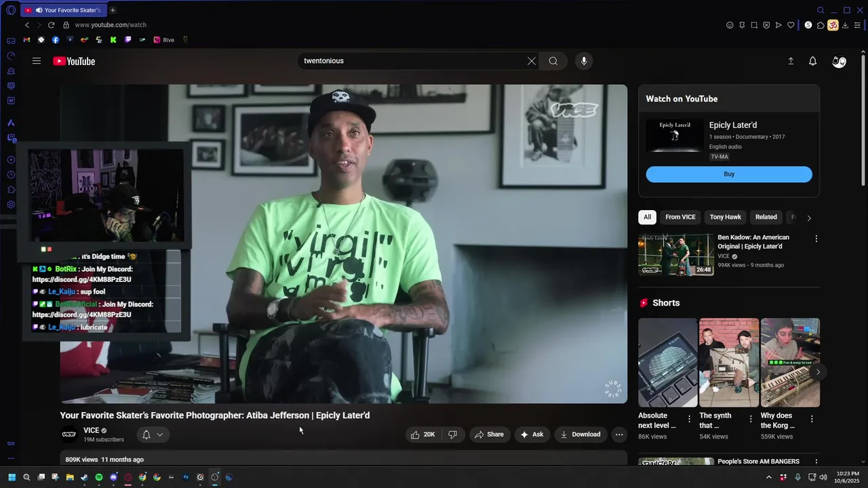
Task: Like the video with thumbs up 20K
Action: click(422, 434)
